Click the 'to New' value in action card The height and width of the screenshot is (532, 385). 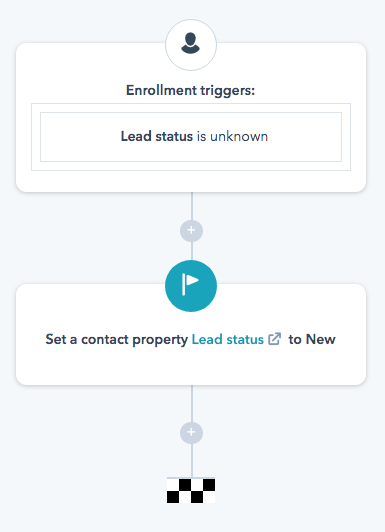coord(312,339)
